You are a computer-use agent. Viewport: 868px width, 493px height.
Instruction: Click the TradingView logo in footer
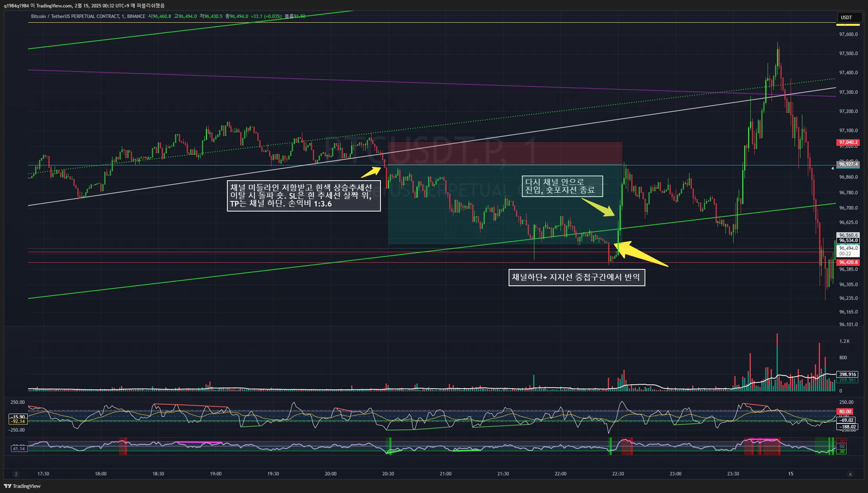click(x=22, y=486)
